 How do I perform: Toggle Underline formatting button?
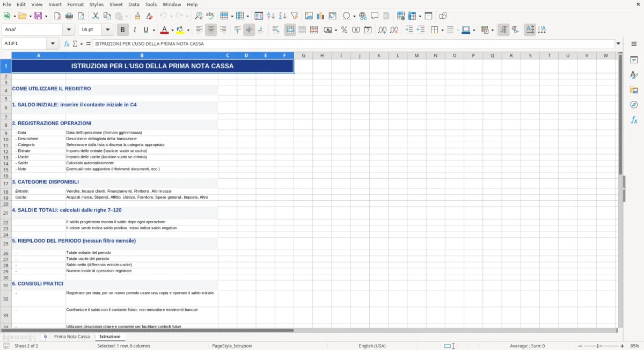coord(145,30)
